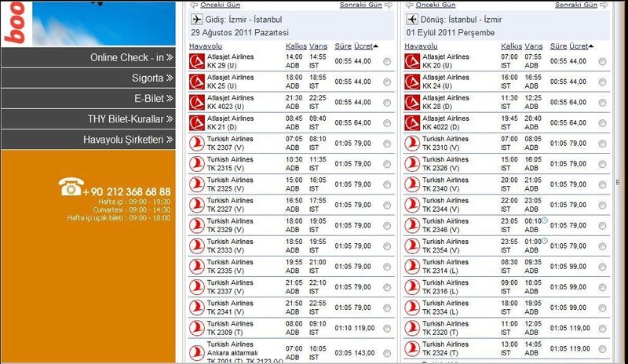Pick outbound Turkish Airlines TK 2307 radio
This screenshot has height=364, width=628.
387,144
